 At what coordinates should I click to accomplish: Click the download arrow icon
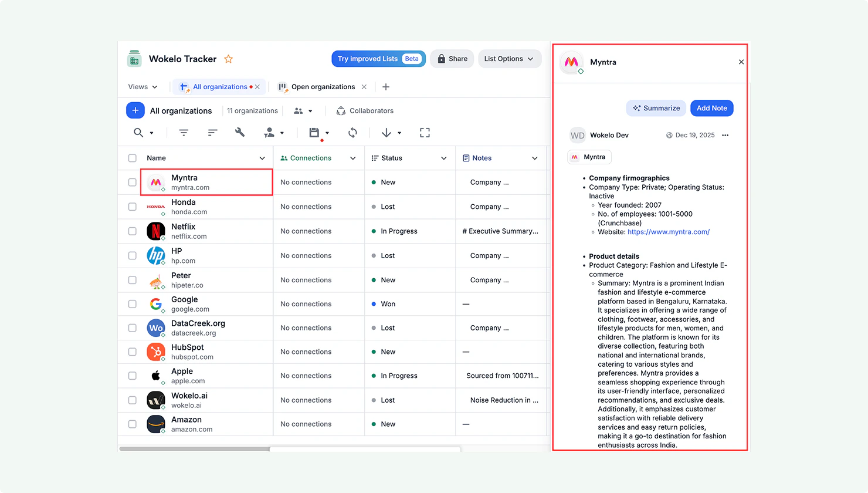386,133
